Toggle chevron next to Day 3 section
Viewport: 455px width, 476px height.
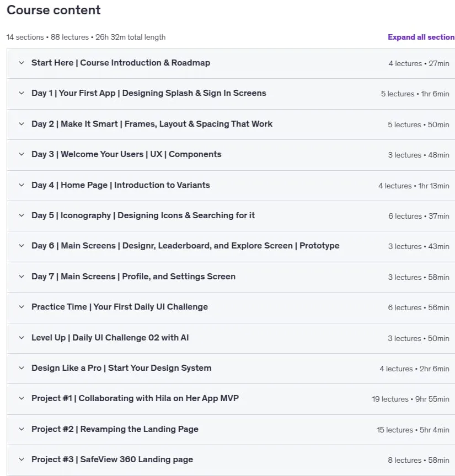pos(22,154)
